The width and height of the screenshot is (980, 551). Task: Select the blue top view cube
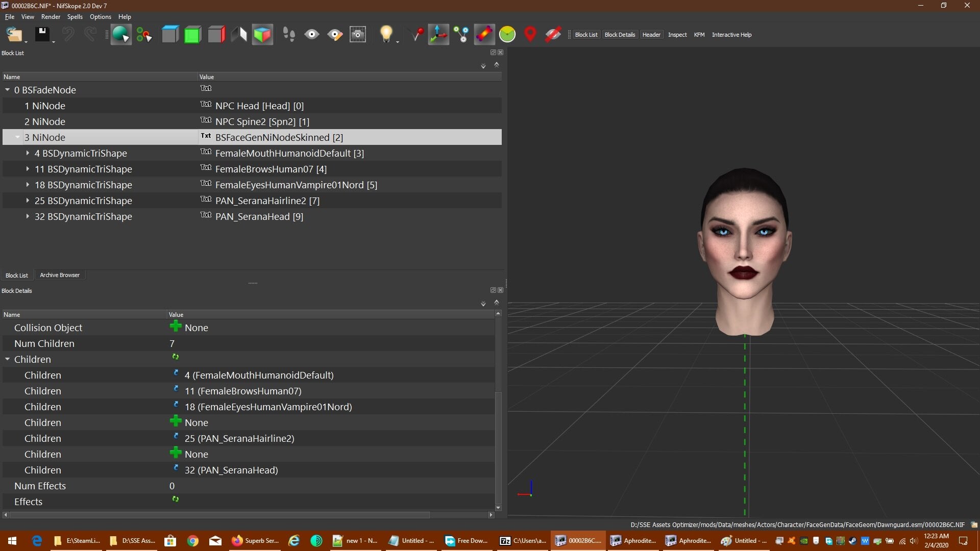(170, 34)
